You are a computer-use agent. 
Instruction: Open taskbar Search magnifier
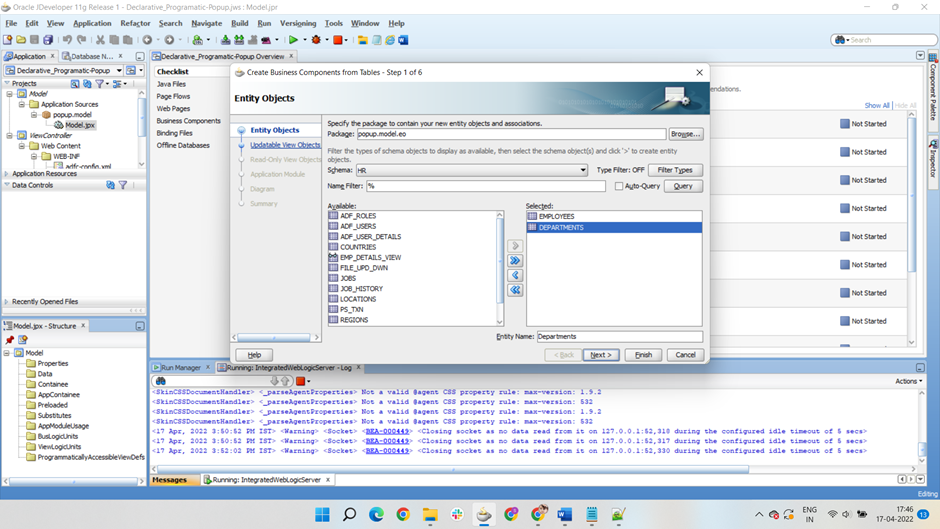(x=349, y=514)
